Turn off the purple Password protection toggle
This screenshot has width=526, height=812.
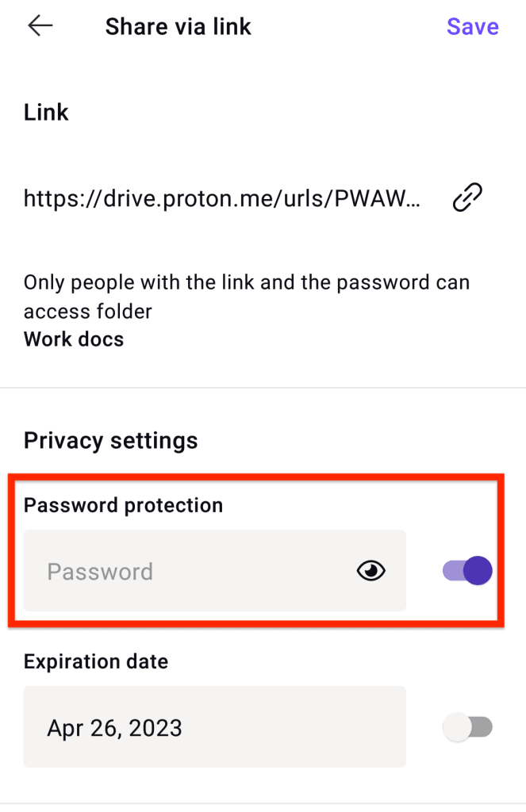(x=466, y=570)
